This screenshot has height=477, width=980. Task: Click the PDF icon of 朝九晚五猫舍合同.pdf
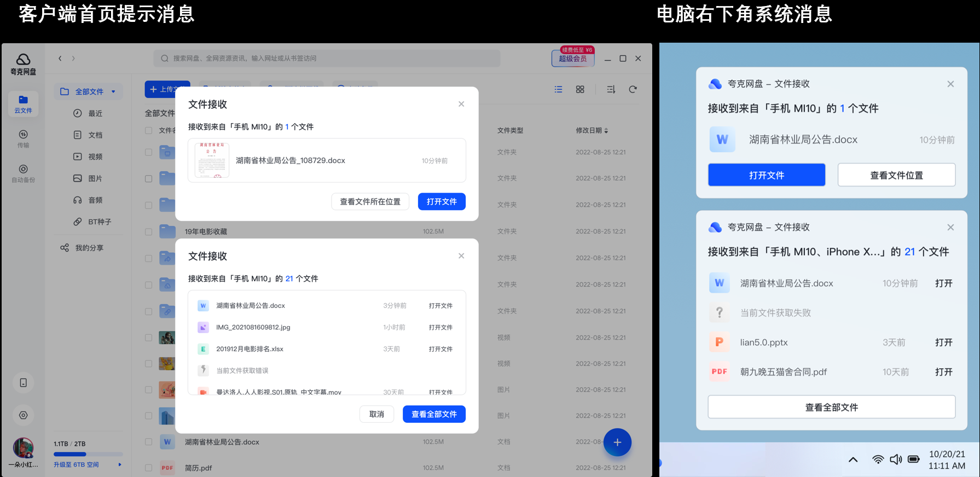coord(719,372)
